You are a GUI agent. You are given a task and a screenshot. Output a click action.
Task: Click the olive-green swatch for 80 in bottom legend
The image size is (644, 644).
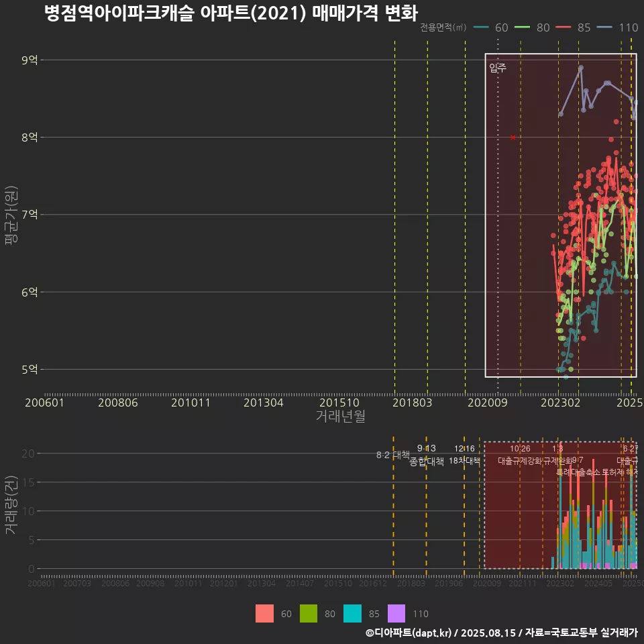point(309,614)
